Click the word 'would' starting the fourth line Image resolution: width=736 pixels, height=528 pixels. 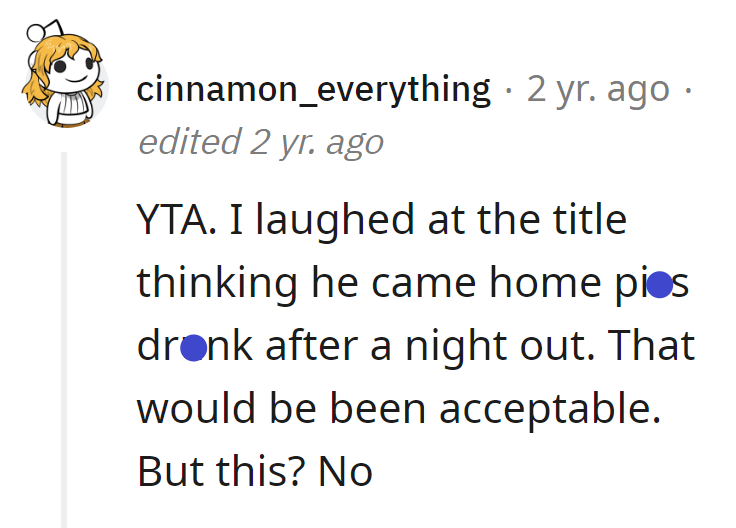click(196, 408)
